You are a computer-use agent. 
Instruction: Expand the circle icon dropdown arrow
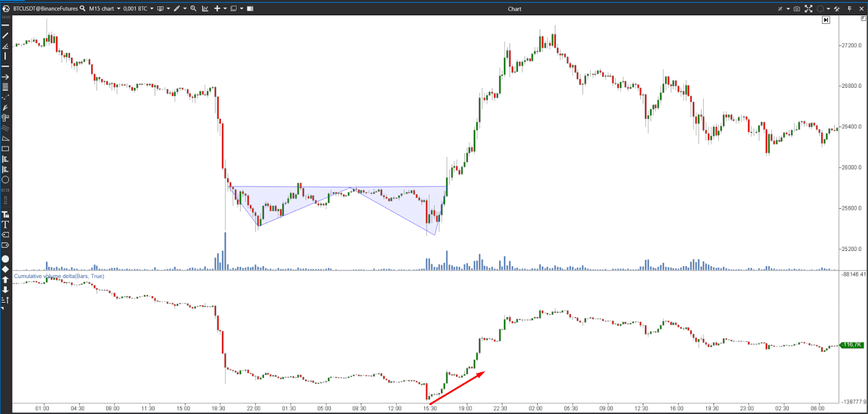tap(828, 9)
